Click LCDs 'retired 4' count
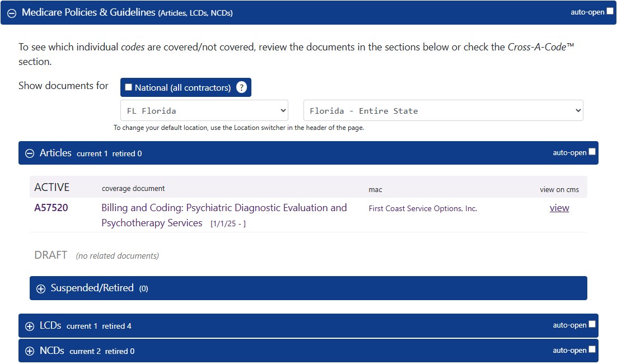This screenshot has width=617, height=364. pos(117,326)
